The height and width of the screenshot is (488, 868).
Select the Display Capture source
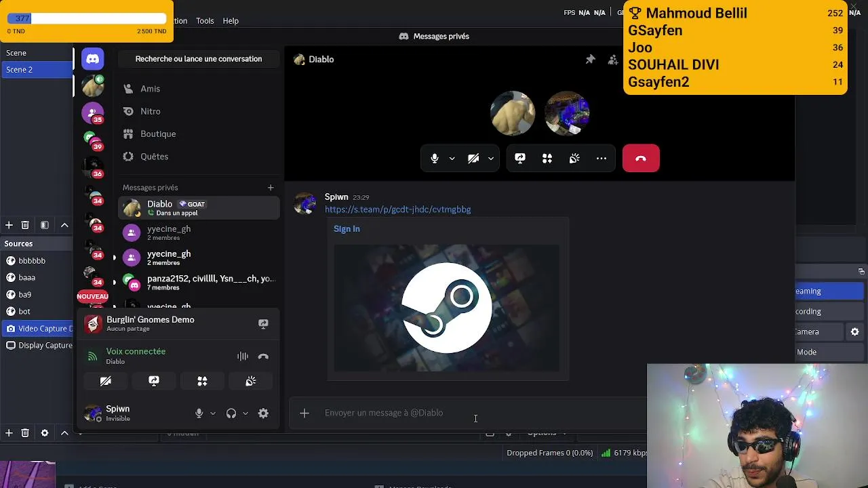pyautogui.click(x=37, y=346)
